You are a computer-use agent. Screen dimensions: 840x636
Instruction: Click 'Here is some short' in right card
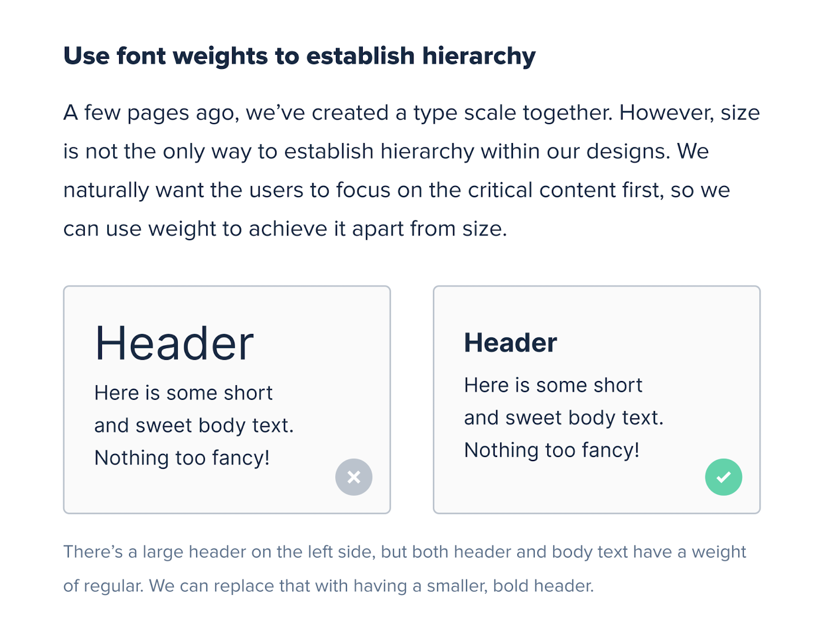coord(553,385)
